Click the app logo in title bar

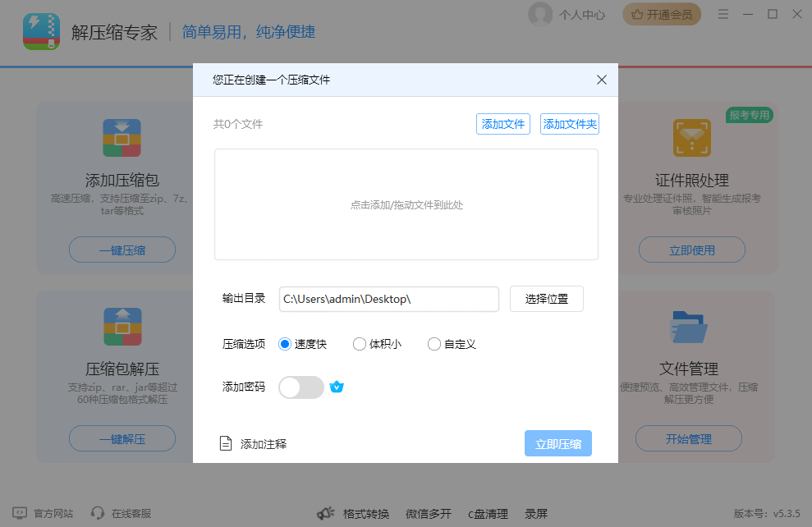tap(41, 32)
